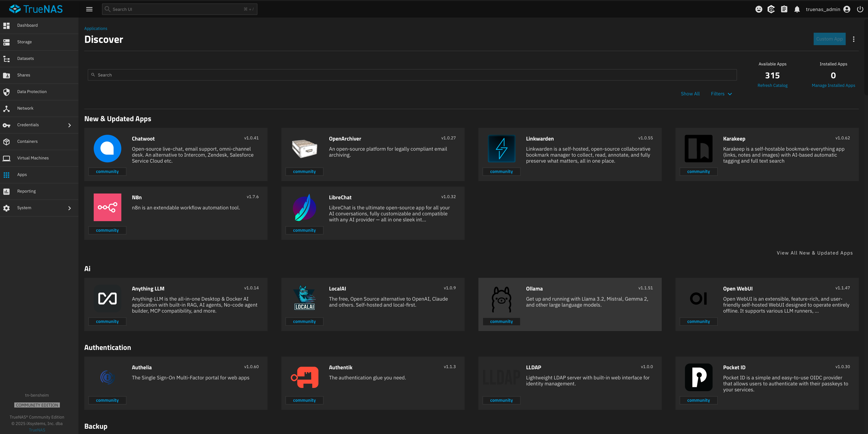
Task: Click the Custom App button
Action: pyautogui.click(x=829, y=39)
